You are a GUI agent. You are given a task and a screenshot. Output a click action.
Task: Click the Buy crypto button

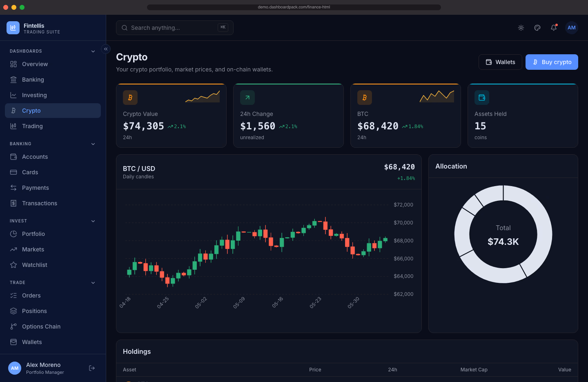pyautogui.click(x=552, y=62)
